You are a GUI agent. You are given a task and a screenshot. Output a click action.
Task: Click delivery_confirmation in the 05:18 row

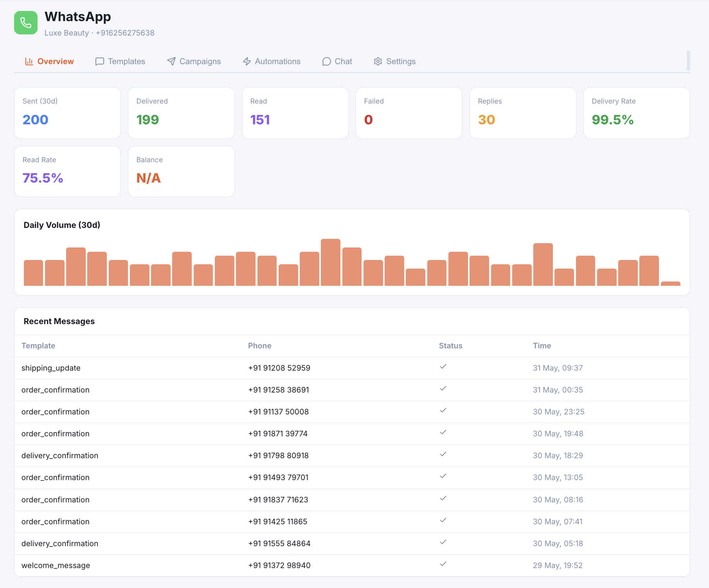pos(60,543)
